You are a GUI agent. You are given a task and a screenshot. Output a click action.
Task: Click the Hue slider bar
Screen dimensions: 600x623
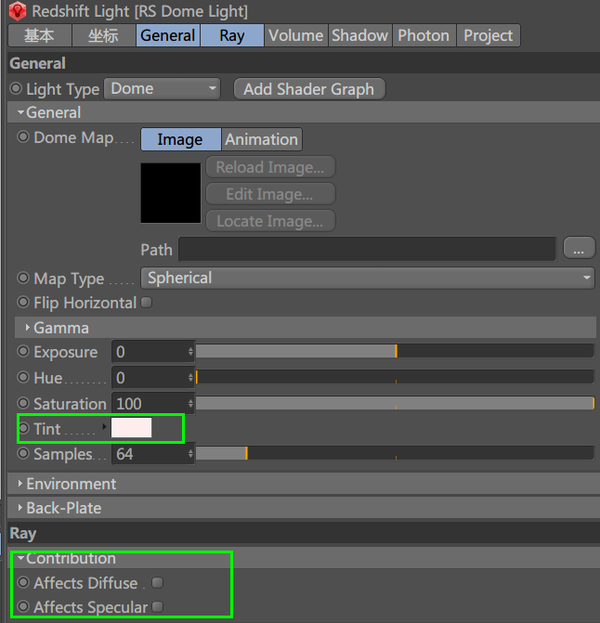pos(395,377)
